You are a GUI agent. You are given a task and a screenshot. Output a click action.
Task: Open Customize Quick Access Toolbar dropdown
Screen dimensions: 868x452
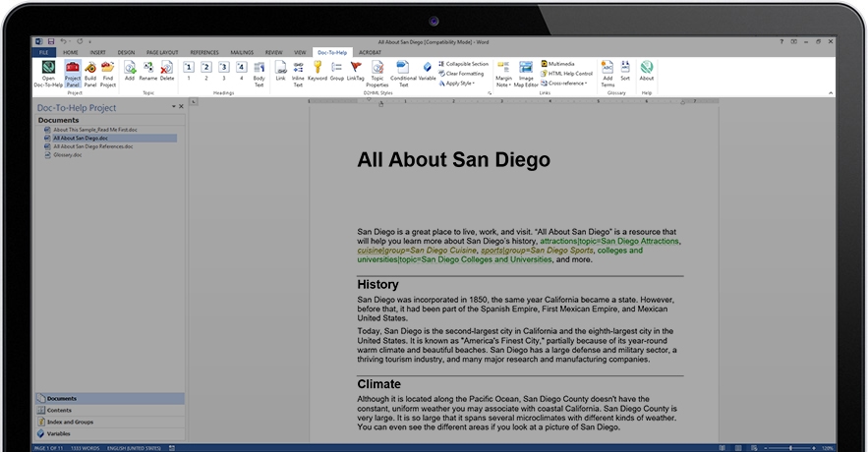89,41
